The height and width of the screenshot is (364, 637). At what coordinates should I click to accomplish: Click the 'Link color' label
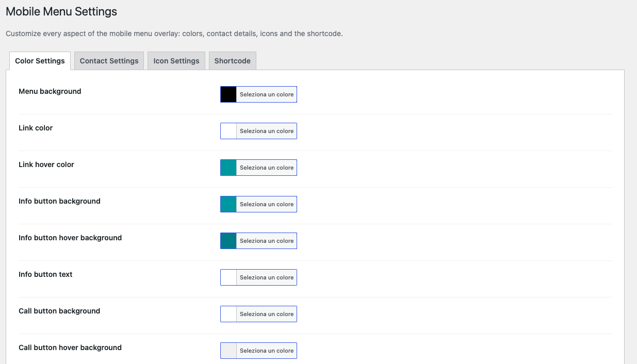pos(36,128)
